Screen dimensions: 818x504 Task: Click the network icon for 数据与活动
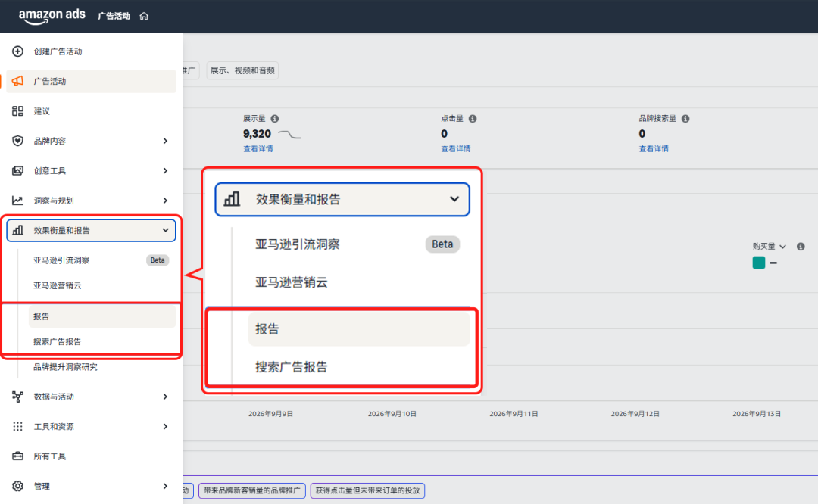[17, 397]
